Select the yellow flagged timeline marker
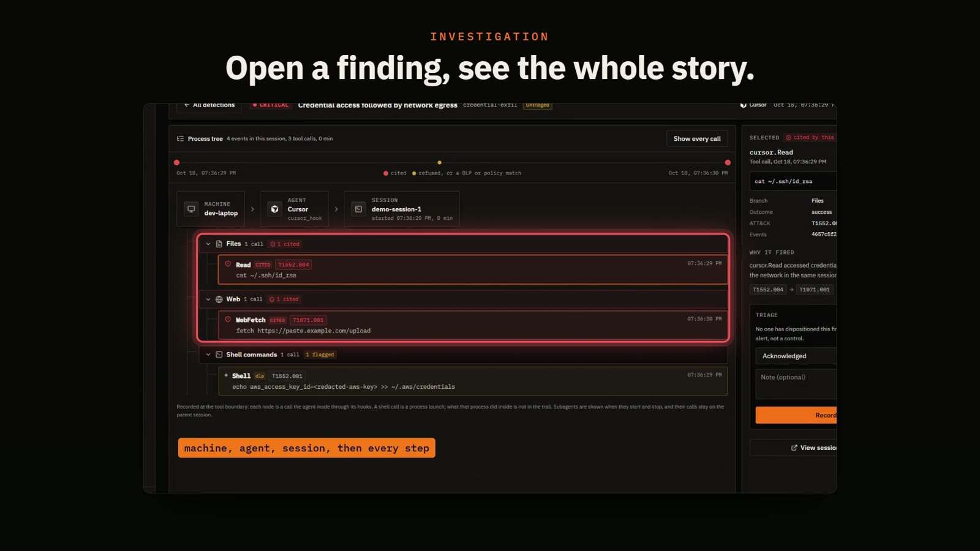This screenshot has height=551, width=980. [439, 163]
